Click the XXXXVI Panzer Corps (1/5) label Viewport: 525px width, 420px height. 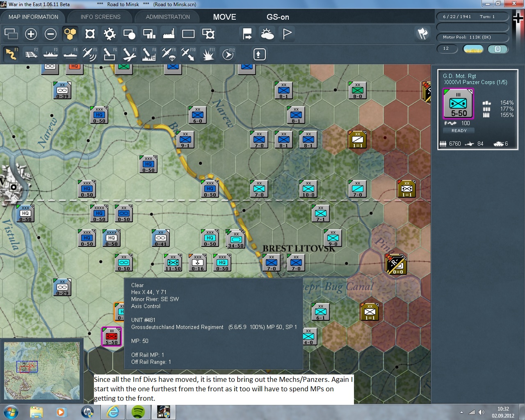476,82
